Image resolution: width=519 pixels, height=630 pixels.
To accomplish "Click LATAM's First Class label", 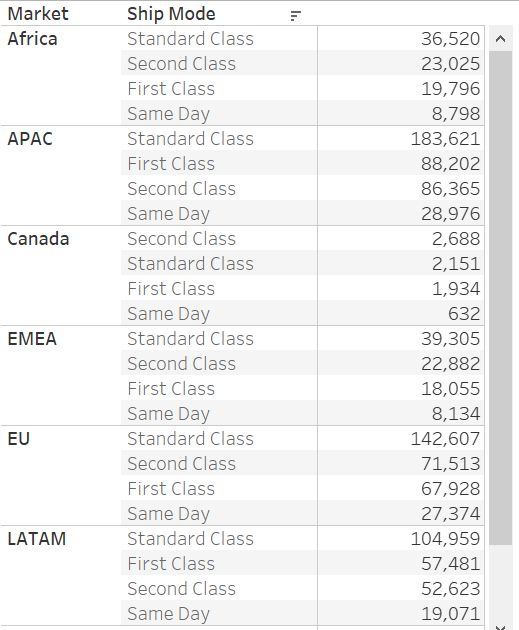I will (171, 564).
